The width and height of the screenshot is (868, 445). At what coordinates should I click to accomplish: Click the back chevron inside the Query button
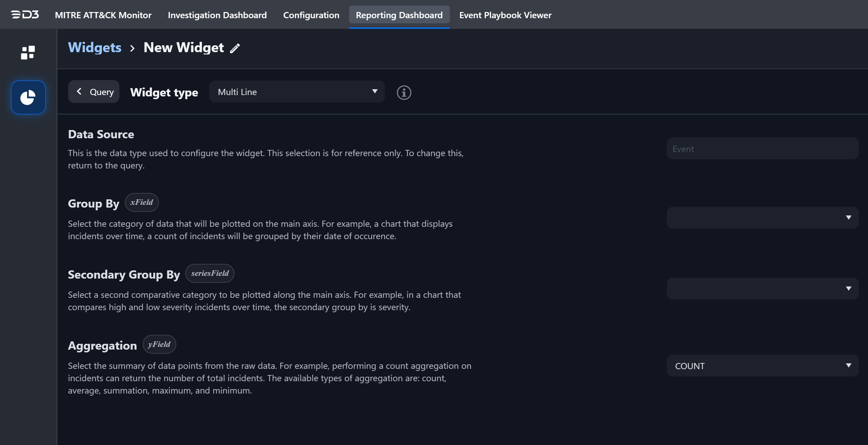79,91
